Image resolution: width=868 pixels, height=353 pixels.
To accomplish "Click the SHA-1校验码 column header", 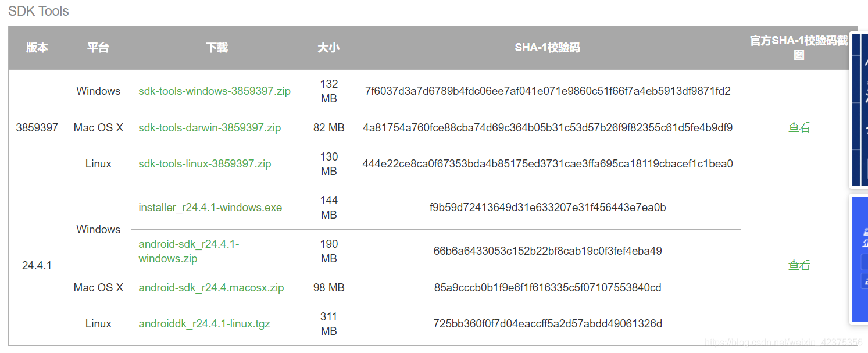I will click(x=546, y=48).
